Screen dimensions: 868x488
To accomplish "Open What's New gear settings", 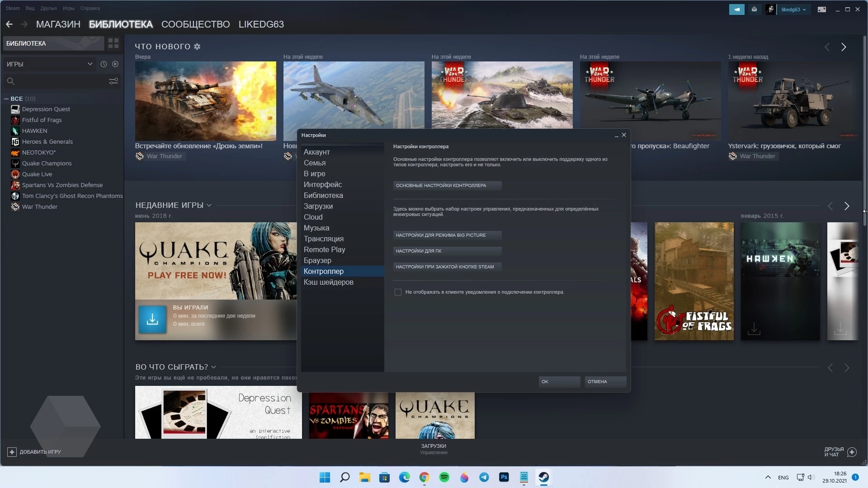I will point(197,47).
